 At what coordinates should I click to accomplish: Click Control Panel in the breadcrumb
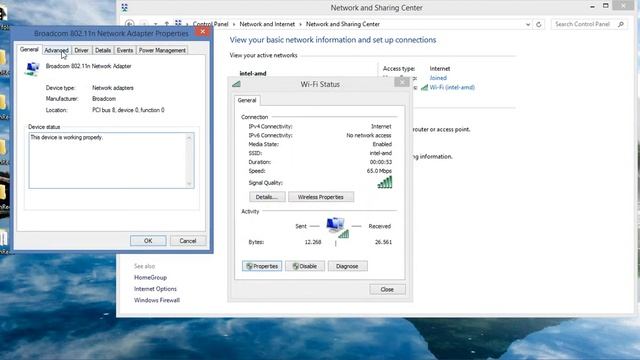tap(211, 24)
